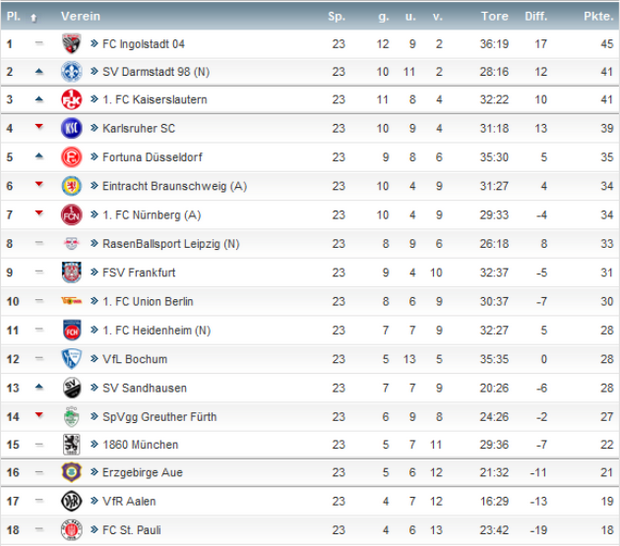620x546 pixels.
Task: Click the FC Ingolstadt 04 club crest
Action: [72, 44]
